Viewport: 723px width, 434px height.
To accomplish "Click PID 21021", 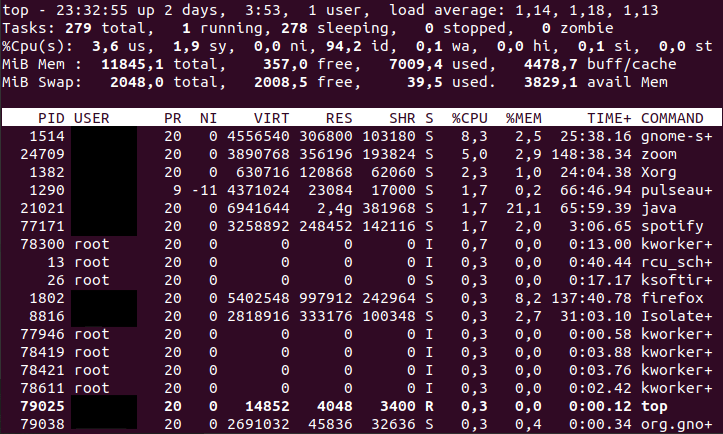I will 42,208.
